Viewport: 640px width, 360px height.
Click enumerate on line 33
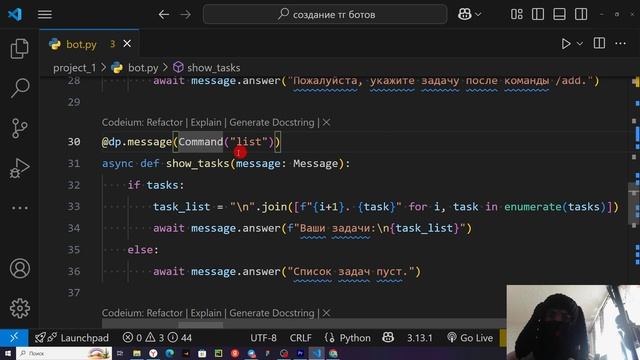pyautogui.click(x=532, y=207)
